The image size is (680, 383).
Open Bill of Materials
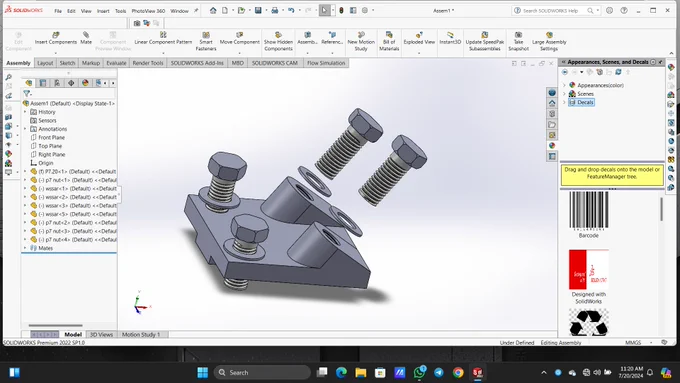pyautogui.click(x=389, y=41)
